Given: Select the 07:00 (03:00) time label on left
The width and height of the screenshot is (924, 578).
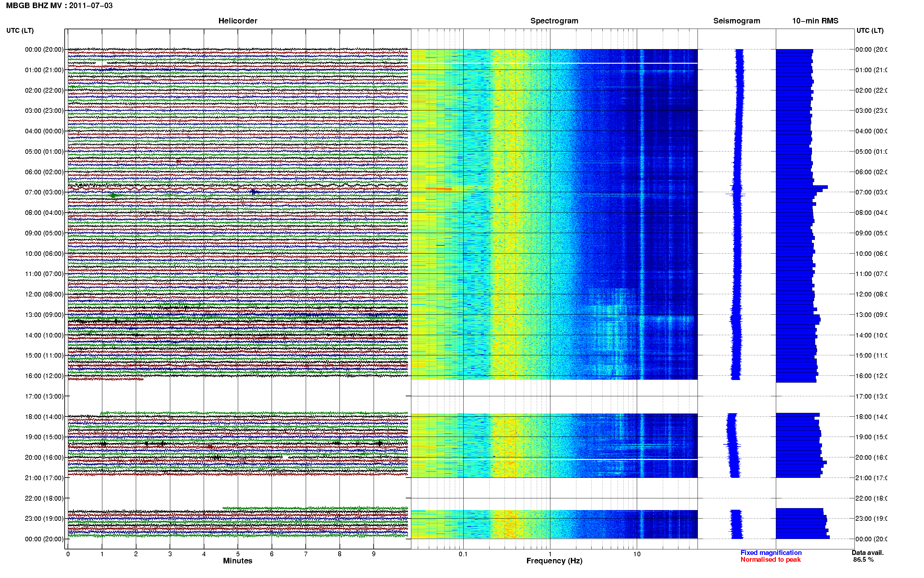Looking at the screenshot, I should tap(44, 192).
